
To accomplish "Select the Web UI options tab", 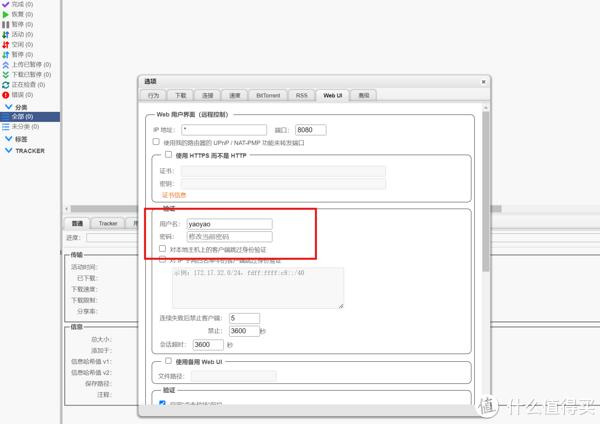I will pyautogui.click(x=333, y=95).
